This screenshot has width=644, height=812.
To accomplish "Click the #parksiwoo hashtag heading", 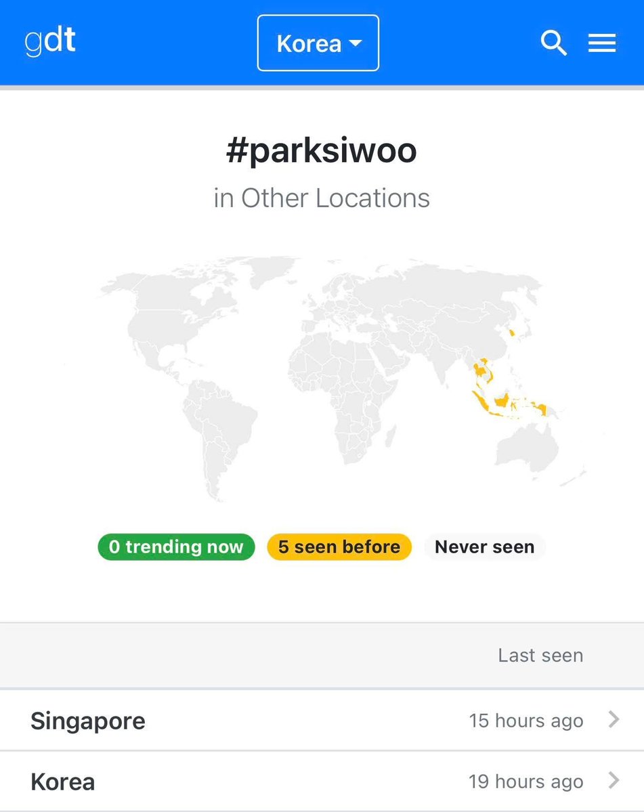I will 322,151.
